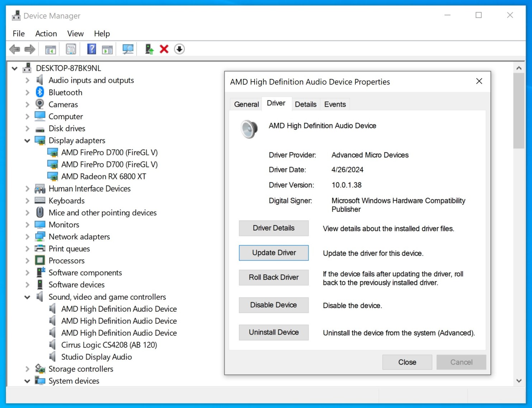Screen dimensions: 532x408
Task: Collapse the System devices category
Action: click(x=27, y=381)
